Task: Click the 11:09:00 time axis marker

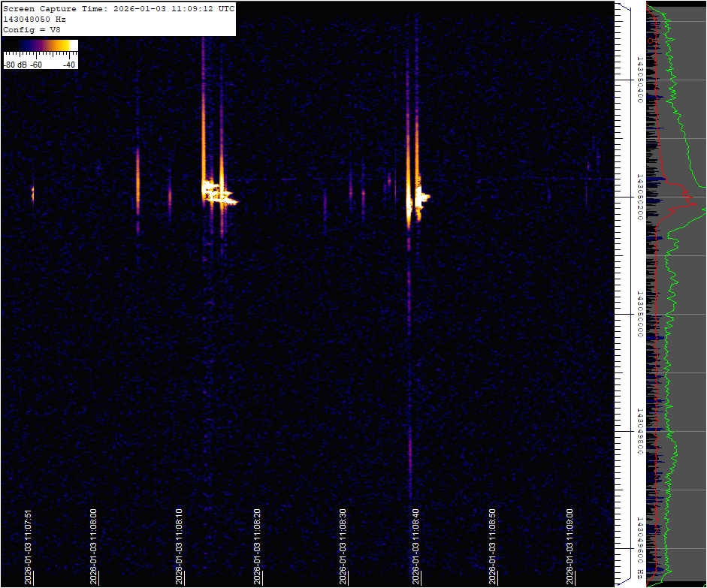Action: pyautogui.click(x=570, y=547)
